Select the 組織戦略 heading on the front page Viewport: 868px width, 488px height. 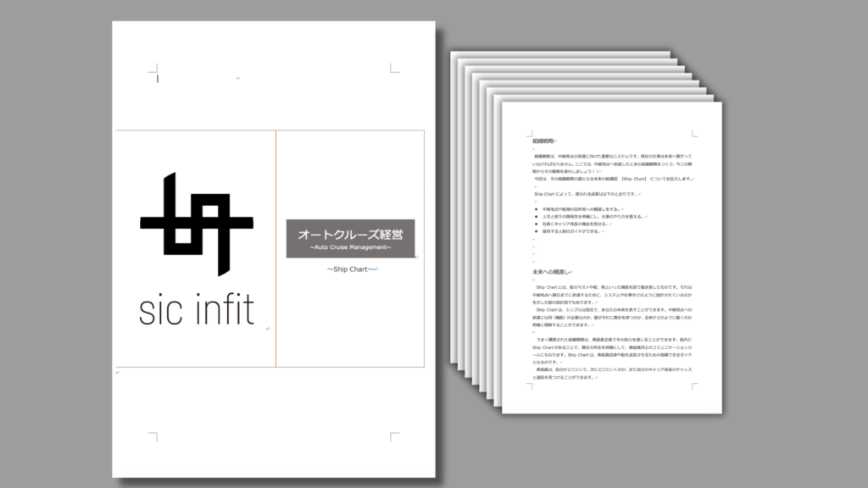543,141
